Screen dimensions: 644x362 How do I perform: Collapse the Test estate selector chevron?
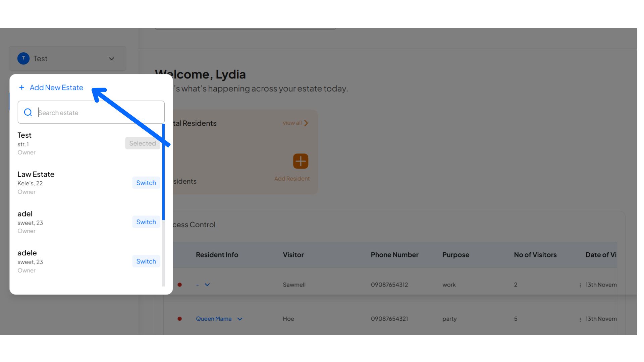(x=111, y=58)
